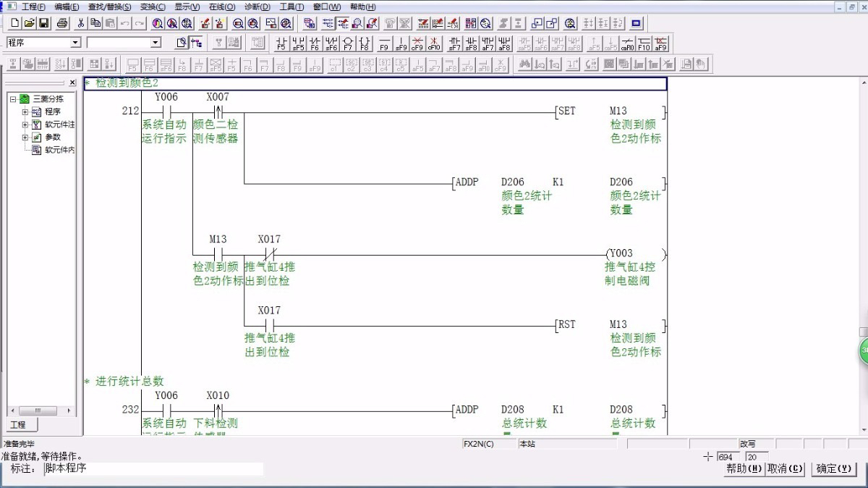868x488 pixels.
Task: Insert invert operation result (caF10)
Action: pyautogui.click(x=627, y=43)
